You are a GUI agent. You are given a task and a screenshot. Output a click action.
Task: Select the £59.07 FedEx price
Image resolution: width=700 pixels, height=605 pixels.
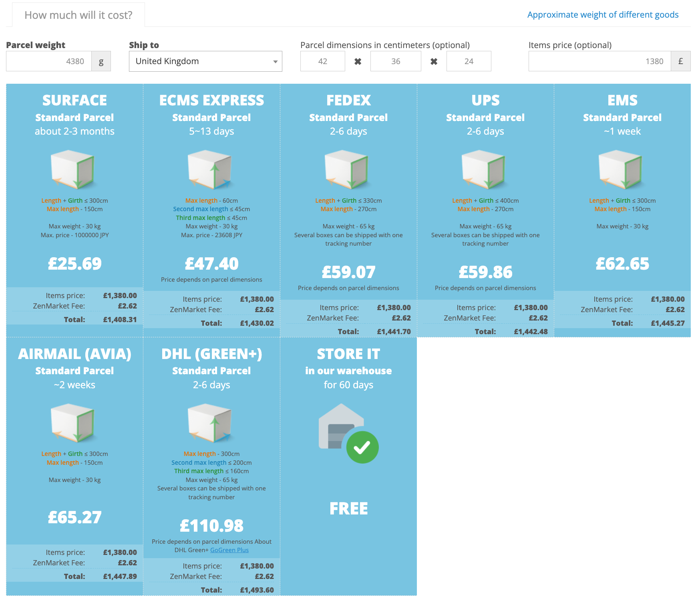pyautogui.click(x=349, y=272)
